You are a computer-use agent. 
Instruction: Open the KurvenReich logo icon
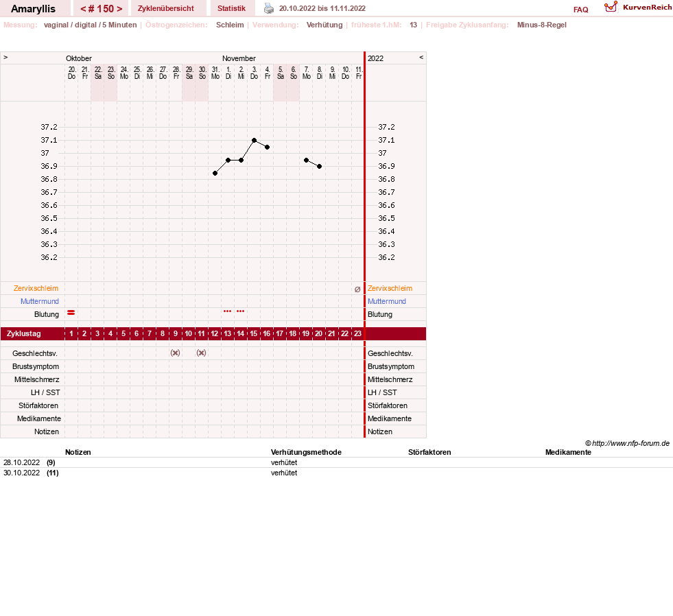(x=611, y=7)
